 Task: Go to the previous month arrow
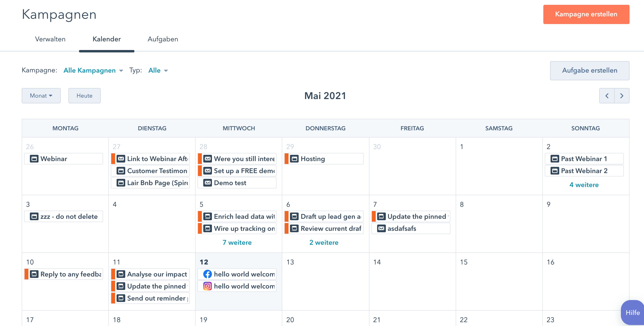tap(606, 96)
